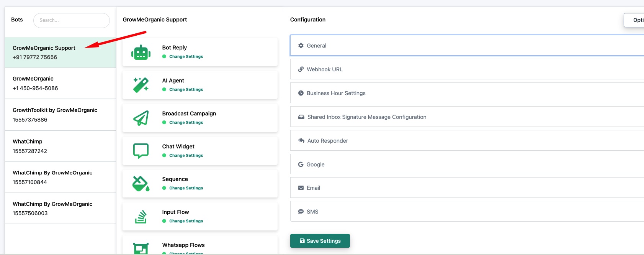The width and height of the screenshot is (644, 255).
Task: Expand the Email configuration section
Action: pyautogui.click(x=467, y=188)
